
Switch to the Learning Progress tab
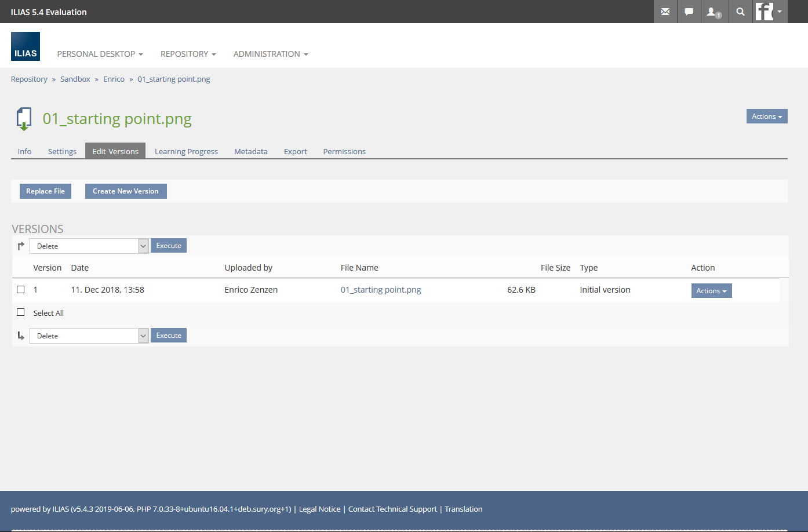pyautogui.click(x=186, y=151)
